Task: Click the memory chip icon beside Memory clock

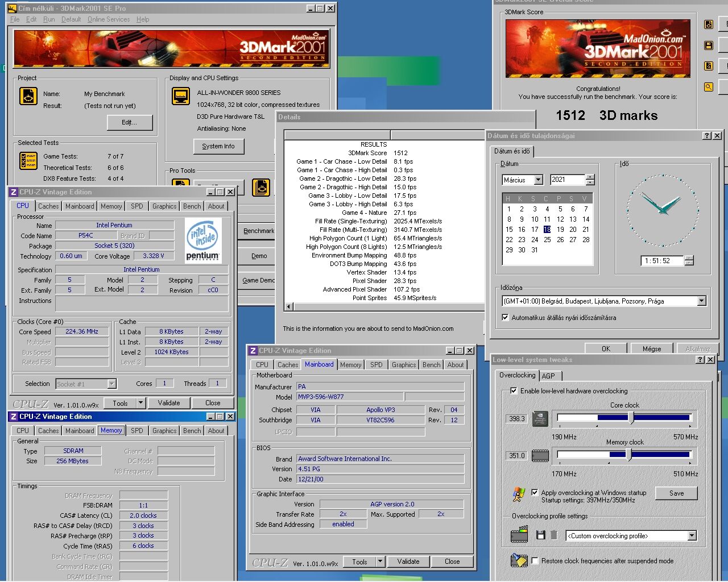Action: click(540, 456)
